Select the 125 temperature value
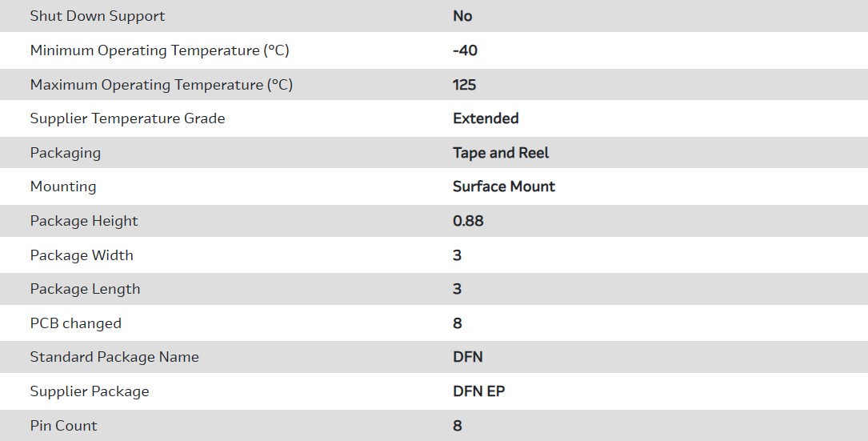This screenshot has height=441, width=868. (x=464, y=85)
